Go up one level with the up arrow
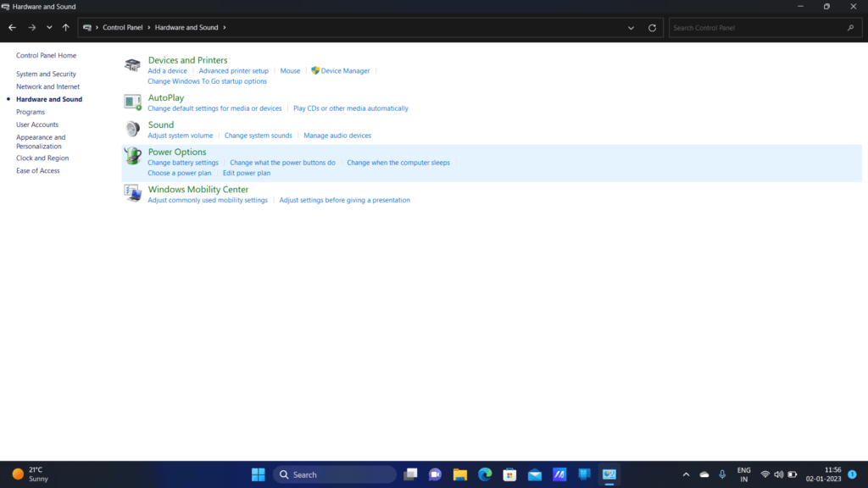This screenshot has width=868, height=488. [x=66, y=27]
